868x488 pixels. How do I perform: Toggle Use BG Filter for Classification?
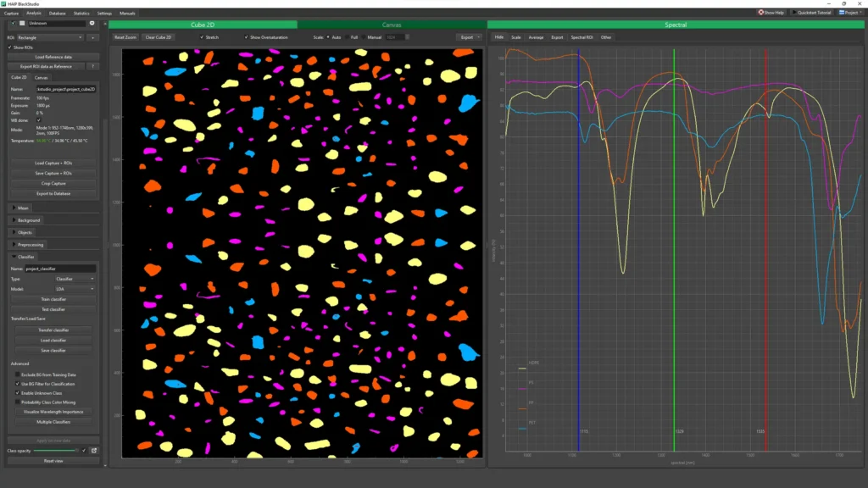tap(17, 384)
